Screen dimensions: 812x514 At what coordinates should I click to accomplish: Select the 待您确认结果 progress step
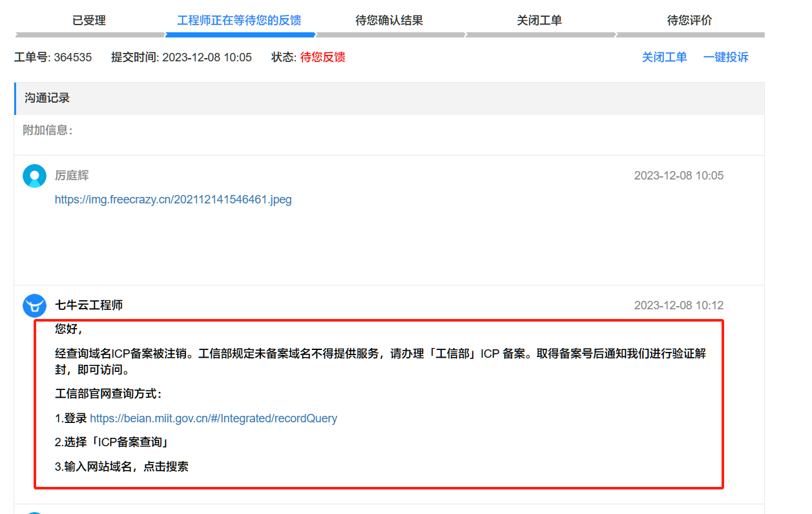(389, 21)
